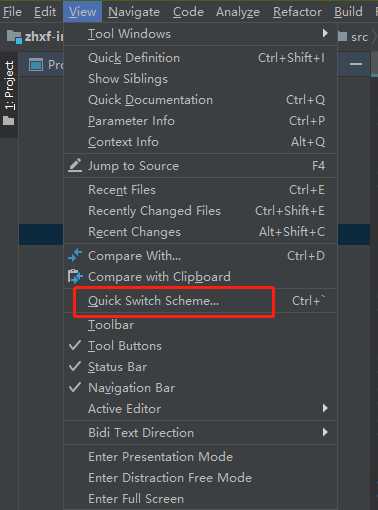Image resolution: width=378 pixels, height=510 pixels.
Task: Expand the Active Editor submenu arrow
Action: coord(325,408)
